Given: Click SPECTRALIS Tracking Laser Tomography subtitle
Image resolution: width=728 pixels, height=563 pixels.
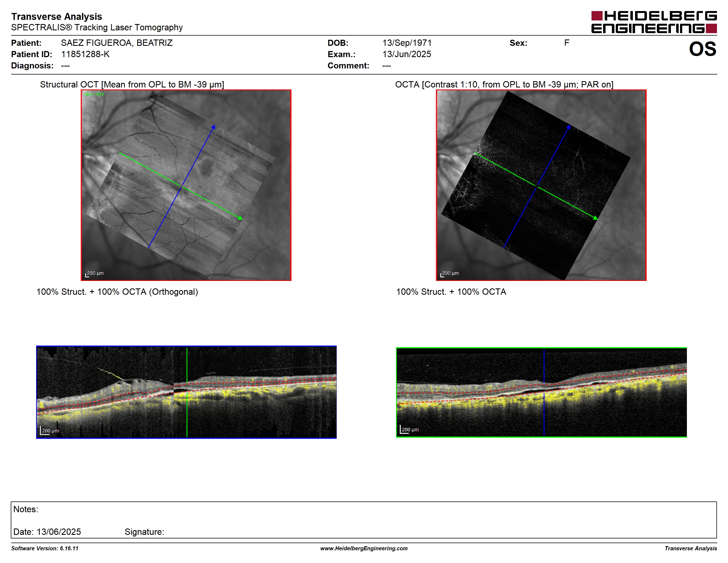Looking at the screenshot, I should click(97, 27).
